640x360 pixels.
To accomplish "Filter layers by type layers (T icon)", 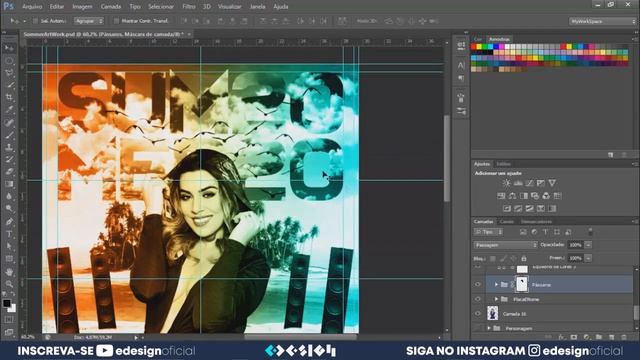I will (545, 232).
